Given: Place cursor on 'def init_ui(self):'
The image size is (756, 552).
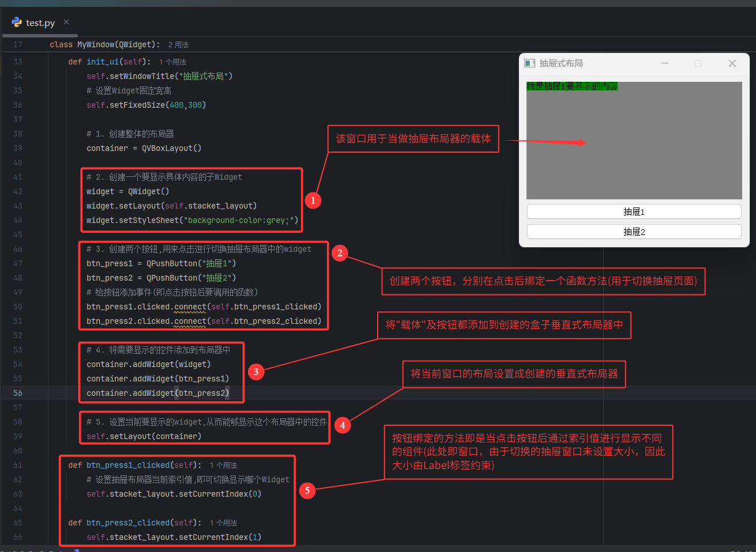Looking at the screenshot, I should [110, 62].
